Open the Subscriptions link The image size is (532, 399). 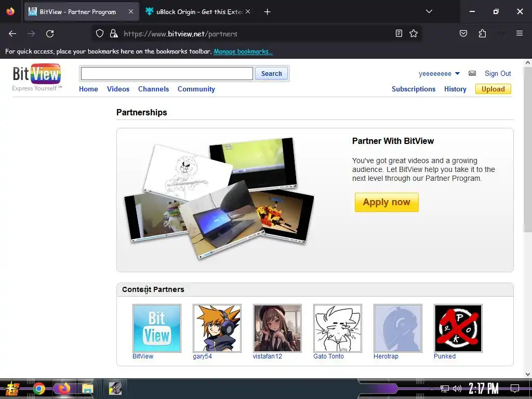tap(413, 89)
